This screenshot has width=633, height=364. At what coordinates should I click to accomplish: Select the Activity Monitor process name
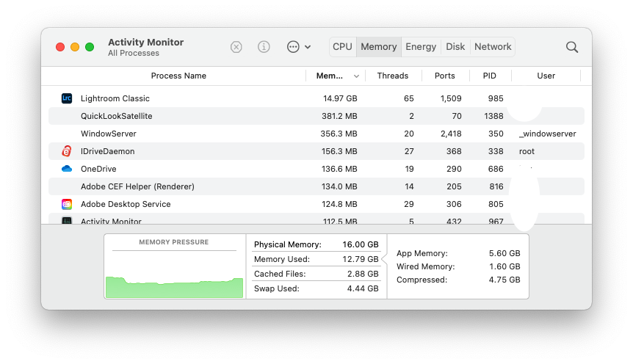tap(111, 221)
